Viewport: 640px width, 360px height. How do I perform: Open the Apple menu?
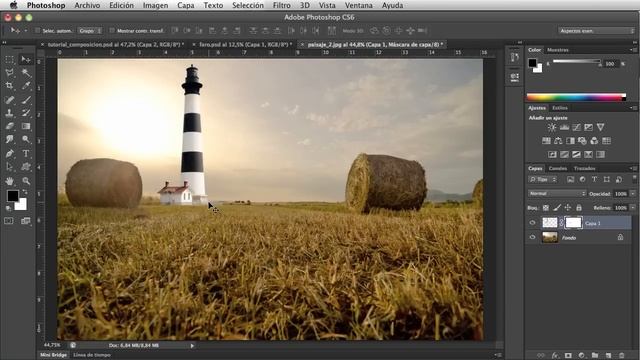coord(13,5)
